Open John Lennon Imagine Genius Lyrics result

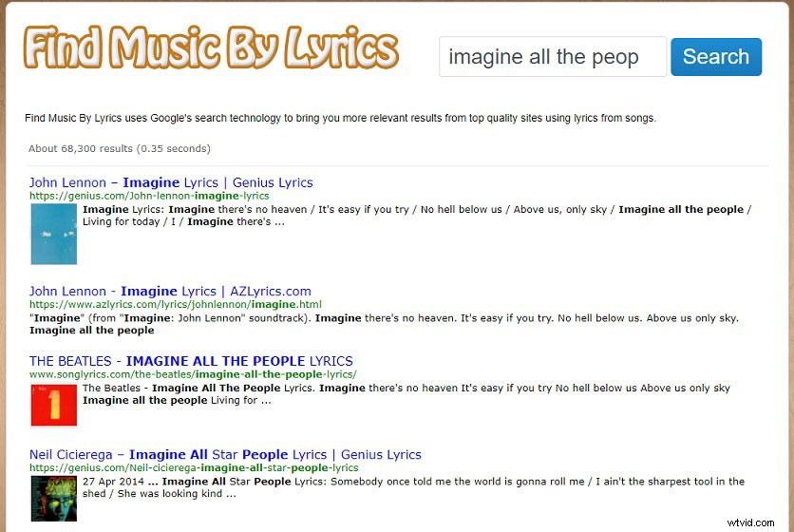(x=171, y=182)
